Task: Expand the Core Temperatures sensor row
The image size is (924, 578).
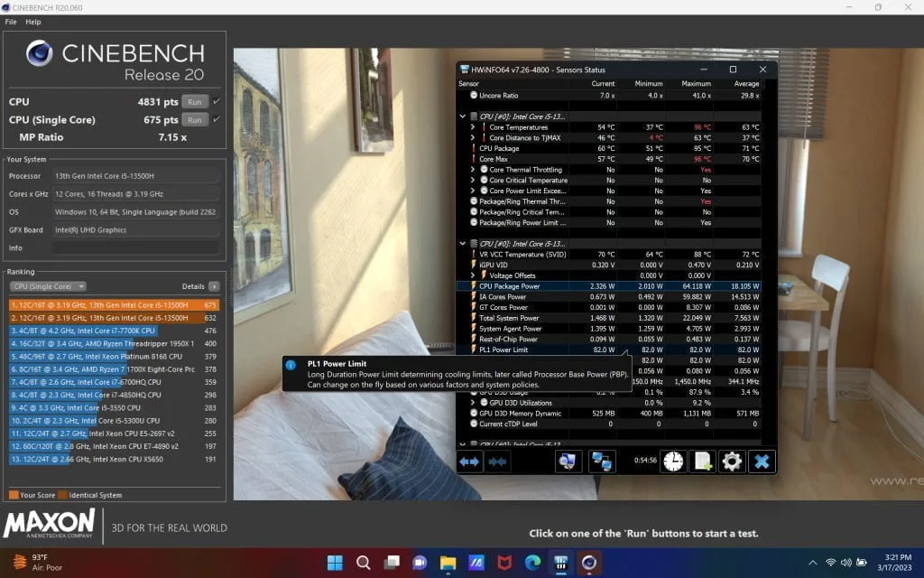Action: 472,127
